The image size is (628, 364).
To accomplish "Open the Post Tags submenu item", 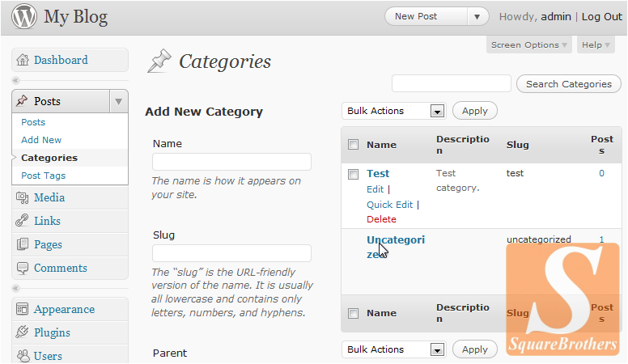I will 44,176.
